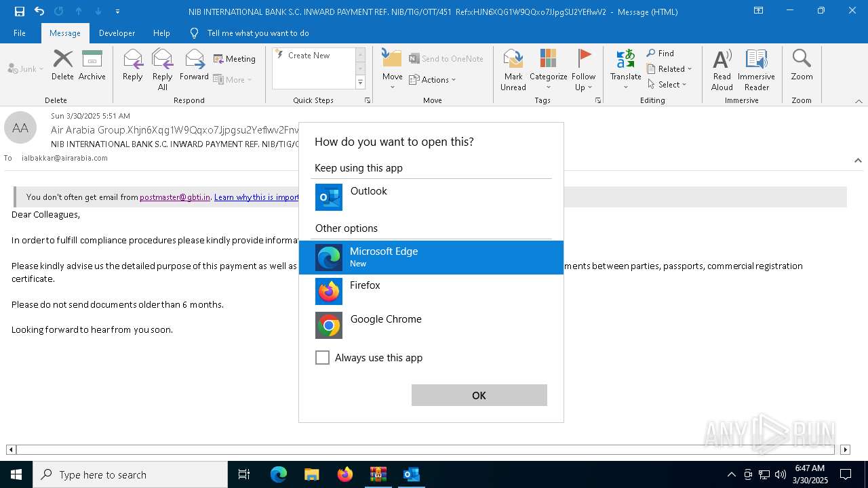Open the notification center on the taskbar

(846, 474)
